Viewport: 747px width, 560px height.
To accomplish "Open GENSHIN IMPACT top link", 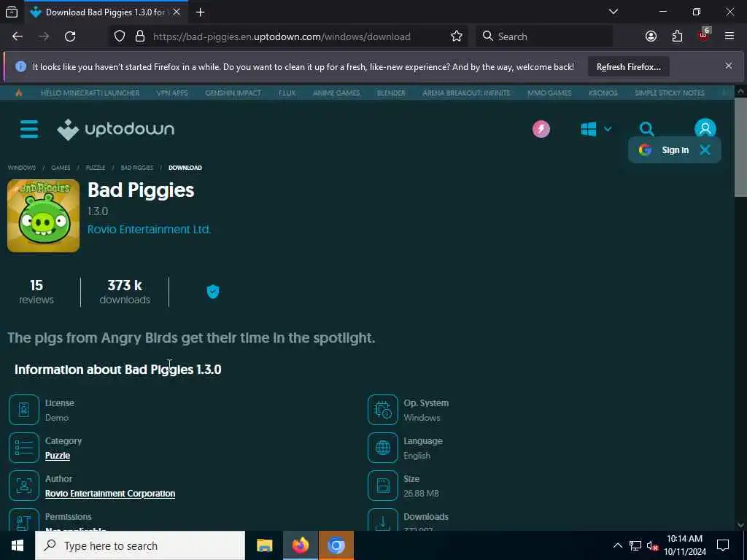I will click(x=233, y=93).
